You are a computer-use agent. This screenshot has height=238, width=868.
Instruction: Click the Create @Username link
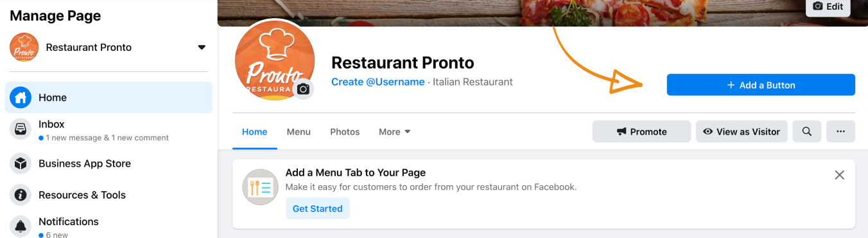[378, 82]
